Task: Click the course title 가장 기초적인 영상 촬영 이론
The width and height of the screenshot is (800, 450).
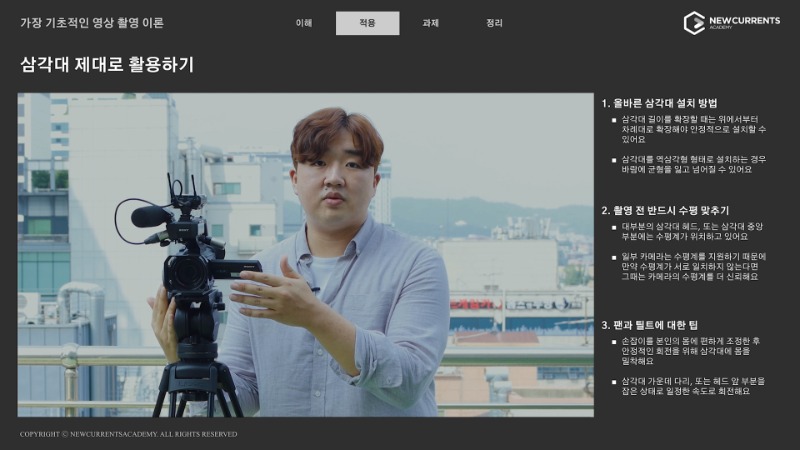Action: coord(92,23)
